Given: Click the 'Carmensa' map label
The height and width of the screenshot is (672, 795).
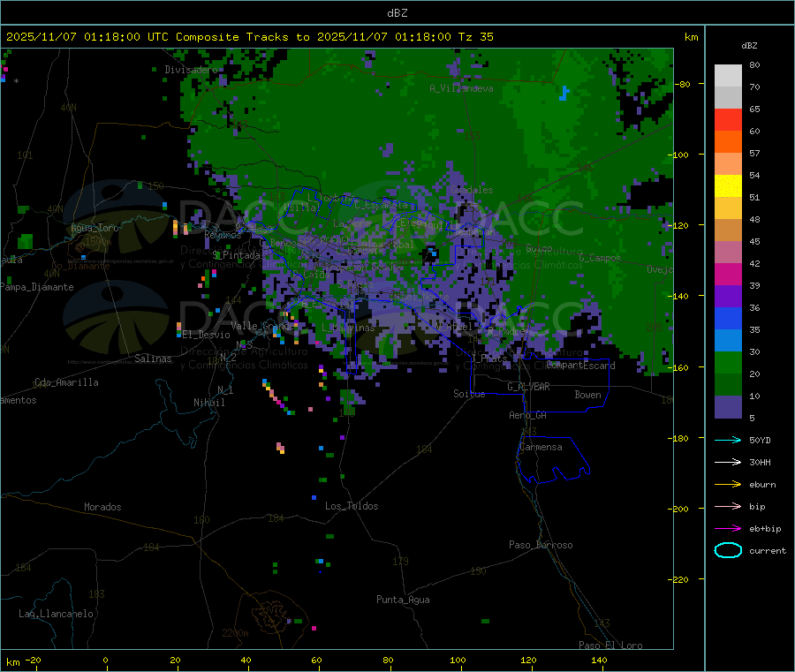Looking at the screenshot, I should tap(541, 447).
